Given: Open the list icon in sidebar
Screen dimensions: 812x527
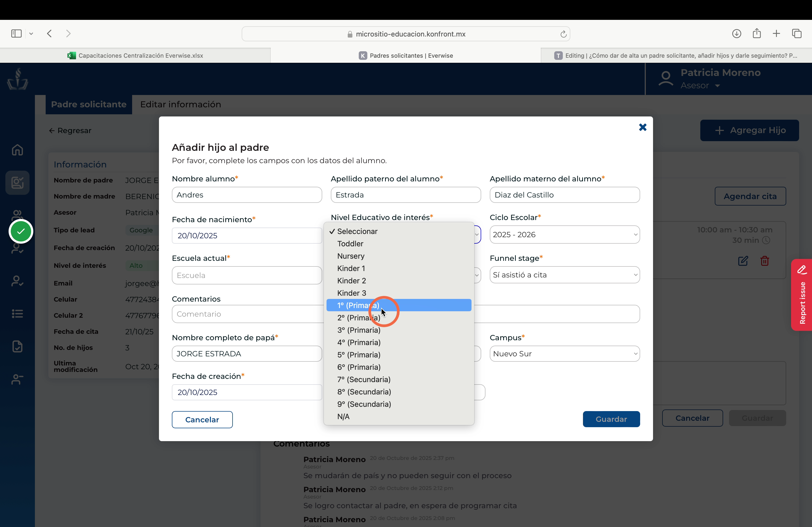Looking at the screenshot, I should pos(17,314).
